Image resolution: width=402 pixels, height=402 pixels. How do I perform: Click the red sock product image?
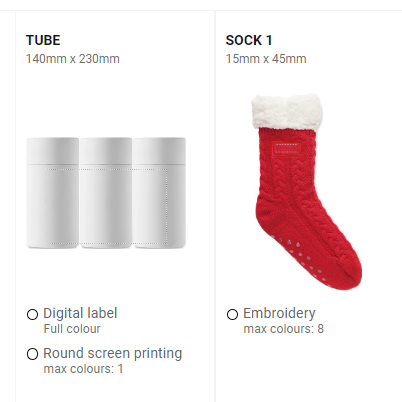306,192
